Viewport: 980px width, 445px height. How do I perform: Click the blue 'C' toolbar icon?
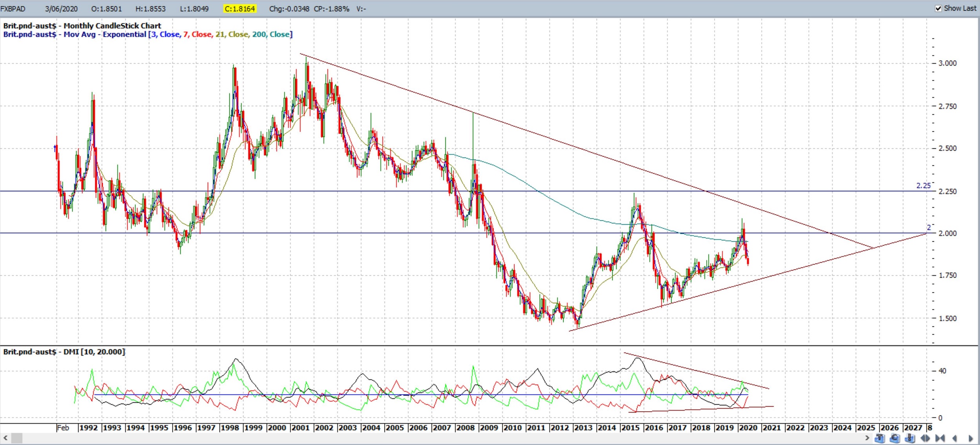(x=895, y=438)
